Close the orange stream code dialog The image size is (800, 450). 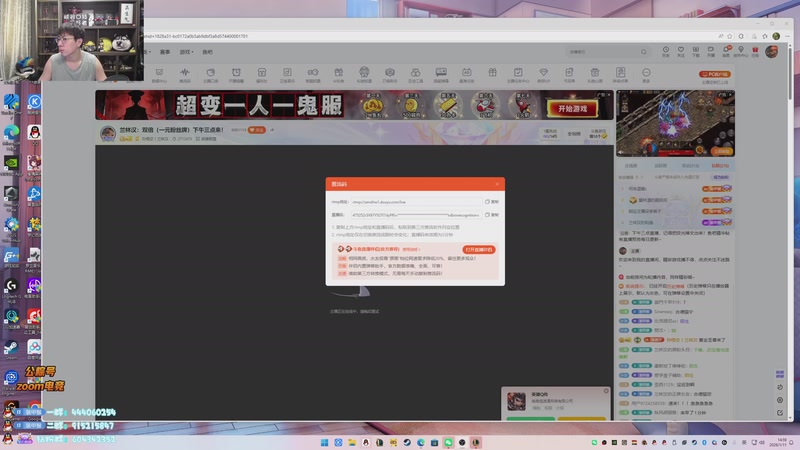pyautogui.click(x=497, y=184)
